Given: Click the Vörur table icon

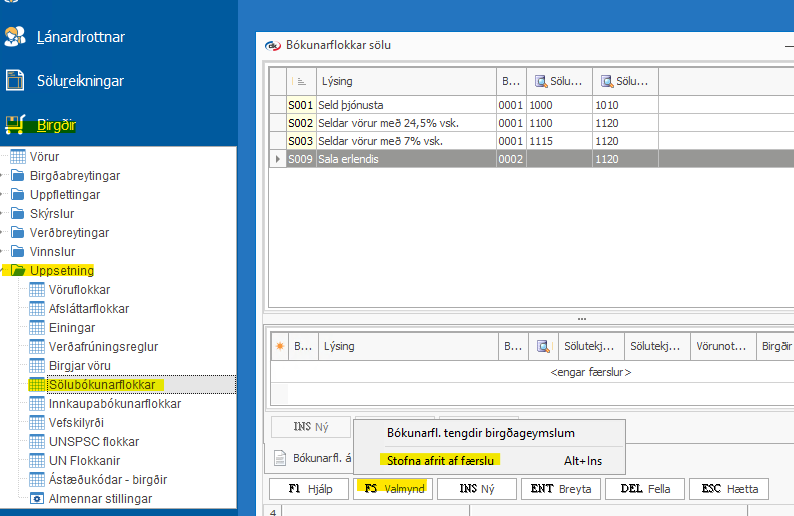Looking at the screenshot, I should point(18,157).
